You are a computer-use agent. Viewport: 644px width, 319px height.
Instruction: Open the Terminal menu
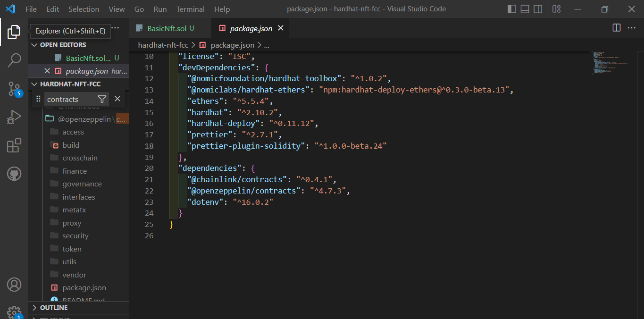[x=191, y=9]
